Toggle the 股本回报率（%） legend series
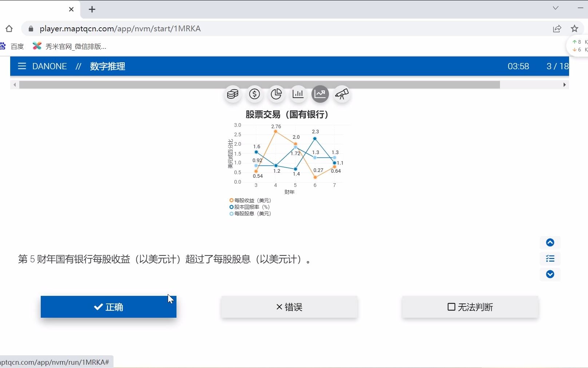Viewport: 588px width, 368px height. (x=250, y=207)
